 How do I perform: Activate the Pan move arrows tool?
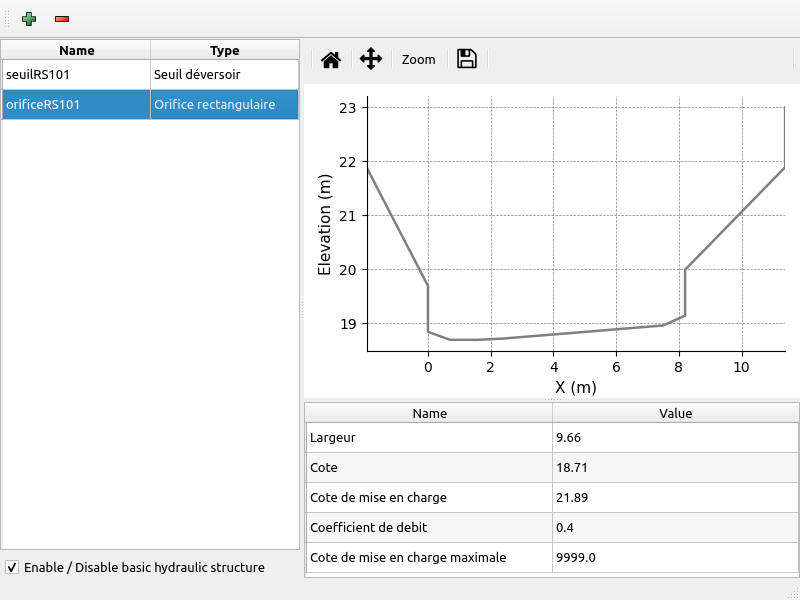pos(371,59)
